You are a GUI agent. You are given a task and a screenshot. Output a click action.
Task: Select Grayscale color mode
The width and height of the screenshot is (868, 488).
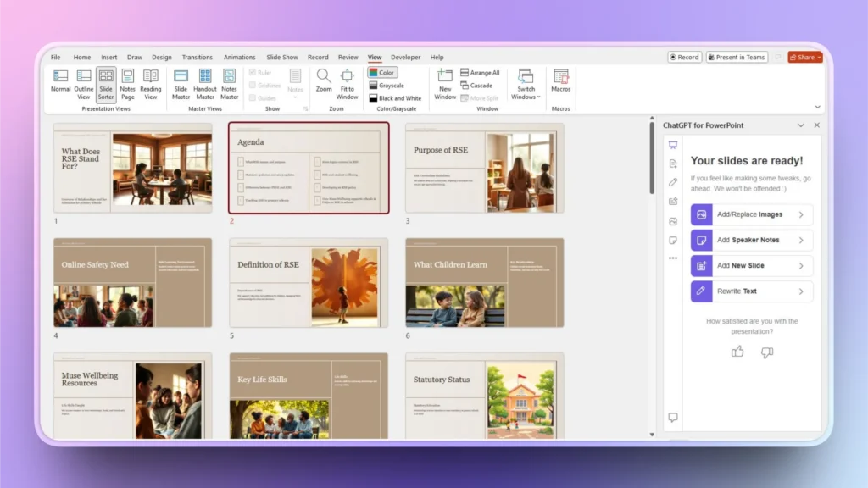pyautogui.click(x=388, y=84)
